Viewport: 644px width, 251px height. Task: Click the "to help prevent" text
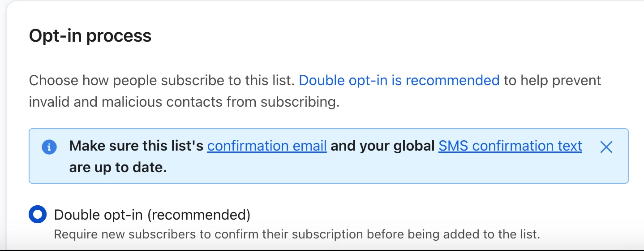[x=552, y=81]
